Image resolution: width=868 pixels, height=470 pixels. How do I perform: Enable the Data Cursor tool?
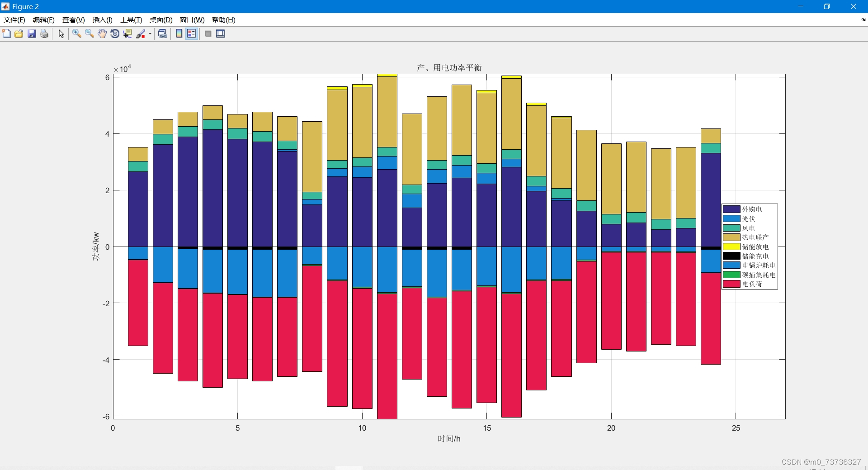(x=127, y=34)
